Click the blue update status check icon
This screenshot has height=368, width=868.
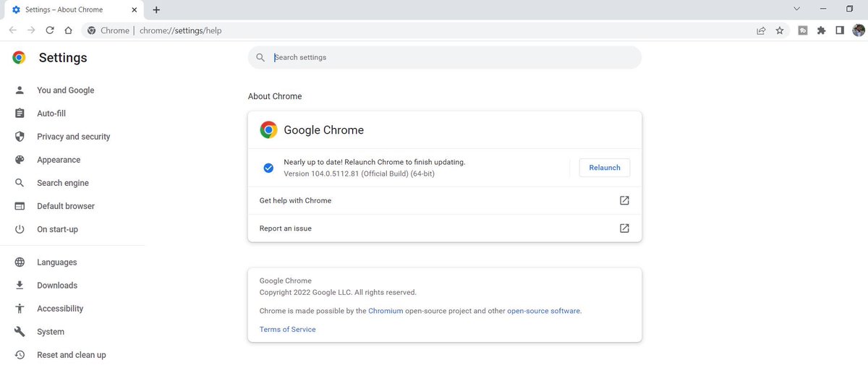(268, 168)
